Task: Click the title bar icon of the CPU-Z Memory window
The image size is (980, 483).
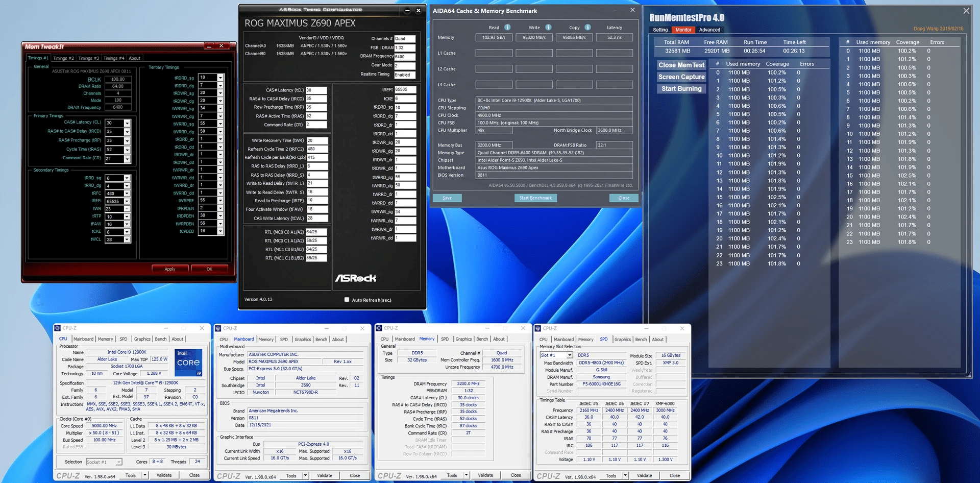Action: (379, 328)
